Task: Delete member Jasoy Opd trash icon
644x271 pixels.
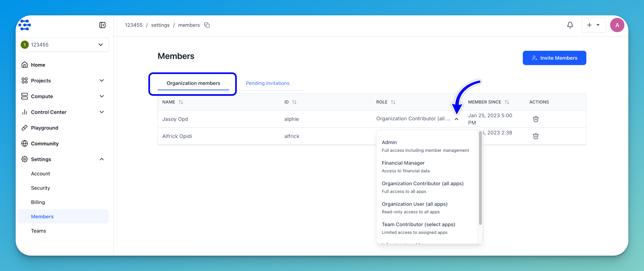Action: coord(535,119)
